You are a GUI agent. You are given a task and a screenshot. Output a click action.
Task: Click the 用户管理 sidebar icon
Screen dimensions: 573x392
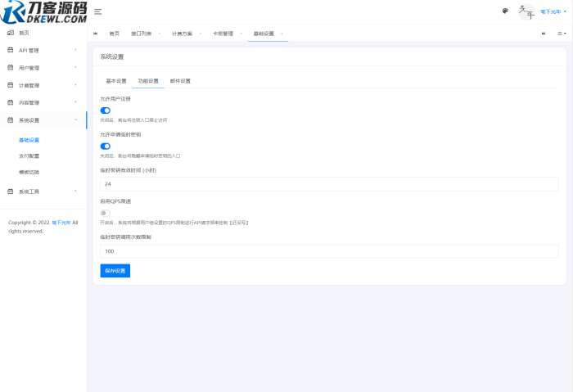pyautogui.click(x=11, y=68)
